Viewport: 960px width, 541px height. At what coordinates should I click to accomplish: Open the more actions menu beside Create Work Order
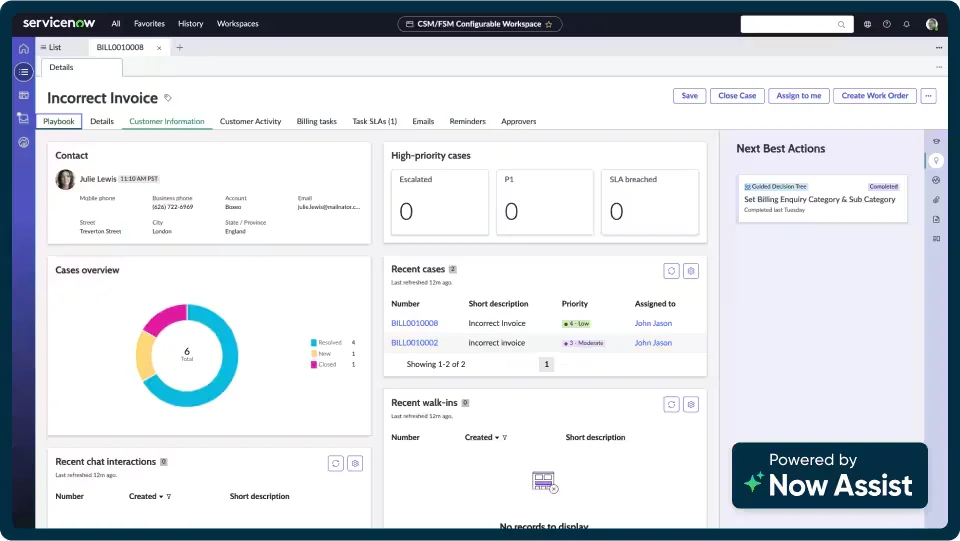(929, 96)
